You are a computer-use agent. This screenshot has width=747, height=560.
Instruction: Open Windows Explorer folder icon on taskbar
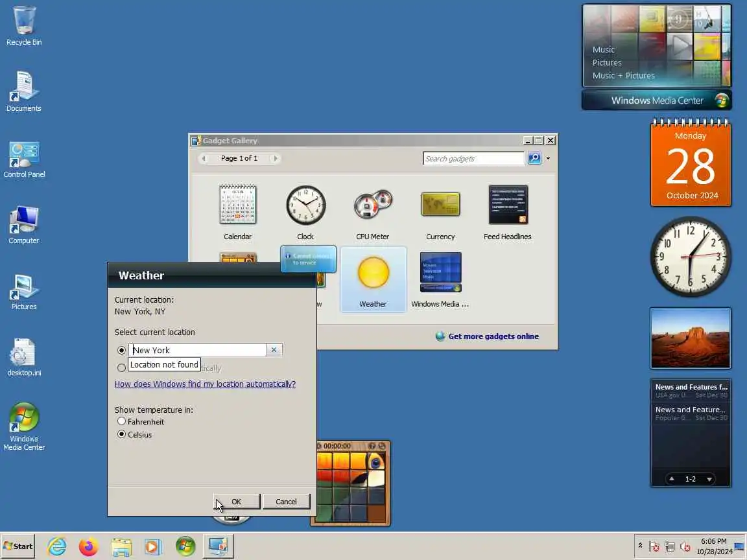(x=121, y=546)
